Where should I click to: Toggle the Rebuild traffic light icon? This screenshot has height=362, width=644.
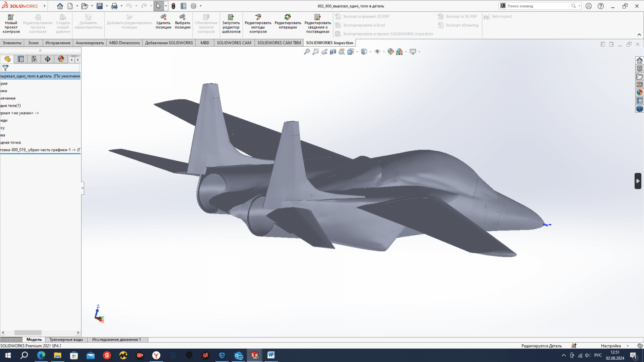click(173, 6)
